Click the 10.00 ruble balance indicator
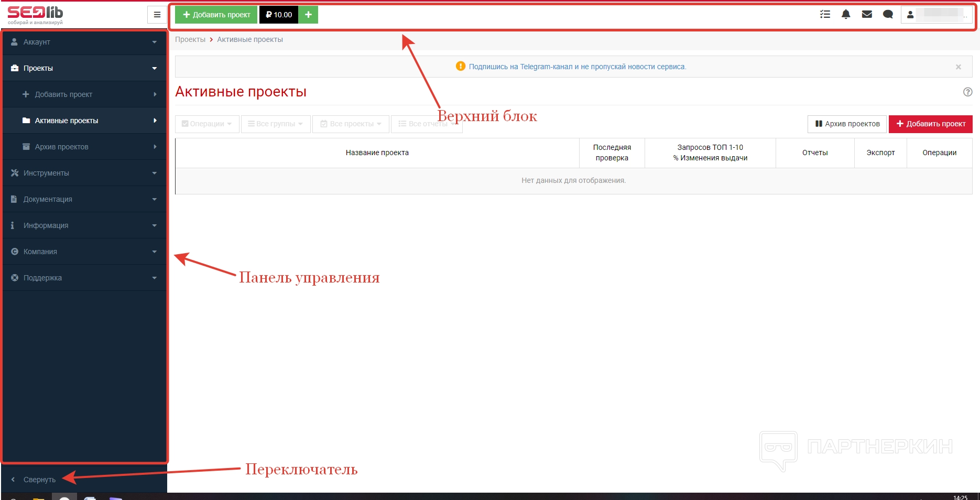This screenshot has width=980, height=500. point(279,15)
